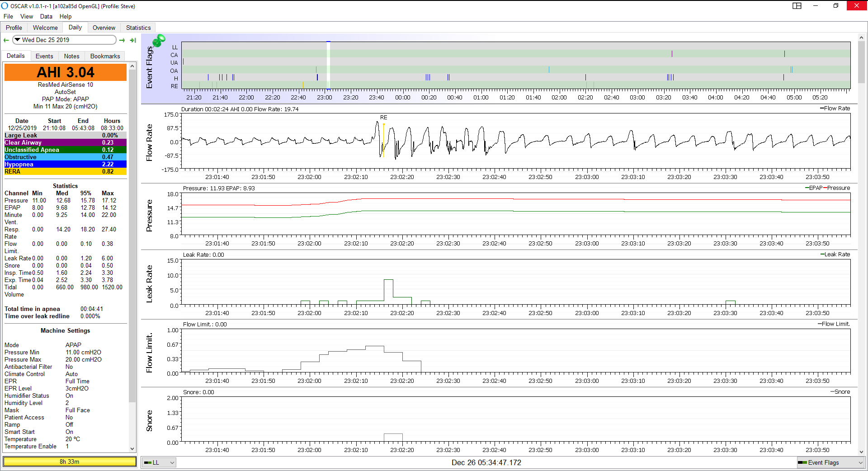Click the light blue Obstructive row
The image size is (868, 471).
point(66,157)
